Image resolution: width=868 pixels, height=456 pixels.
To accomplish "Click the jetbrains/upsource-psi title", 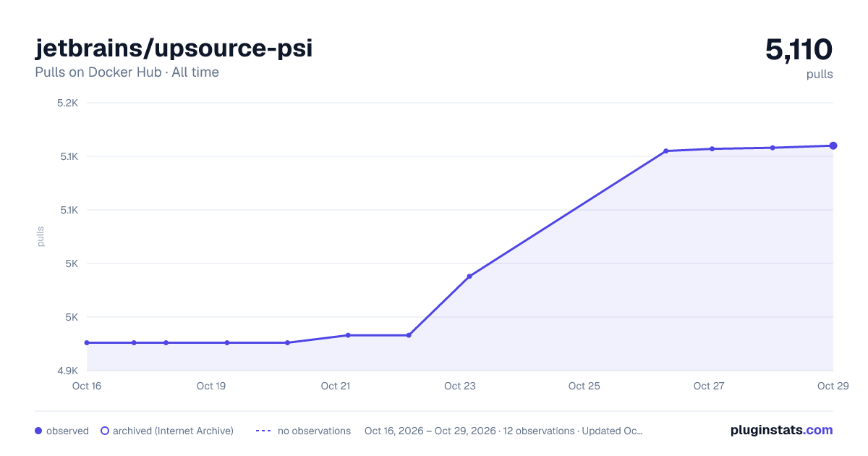I will point(174,48).
